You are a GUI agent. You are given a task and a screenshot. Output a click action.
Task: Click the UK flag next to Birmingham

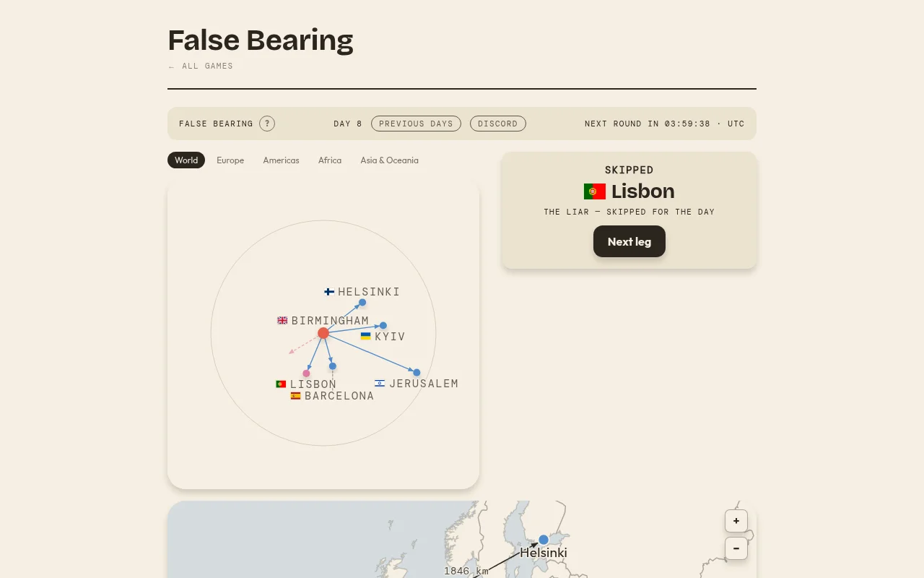tap(282, 320)
